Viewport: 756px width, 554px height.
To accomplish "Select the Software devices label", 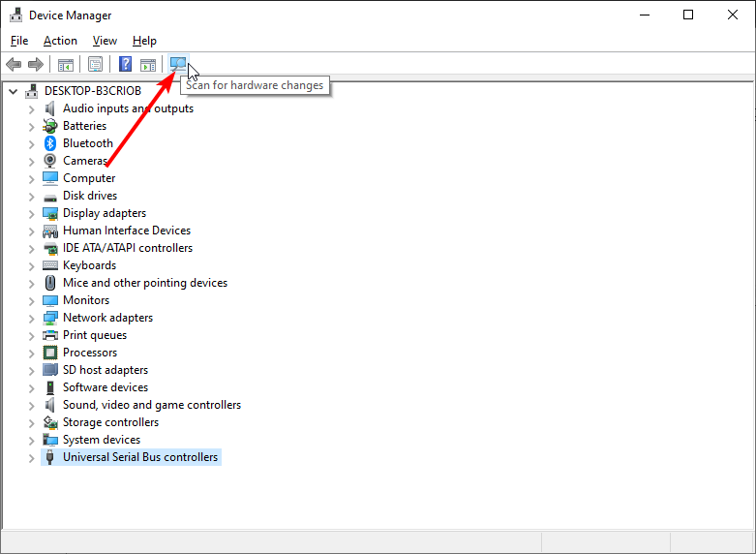I will [x=106, y=387].
